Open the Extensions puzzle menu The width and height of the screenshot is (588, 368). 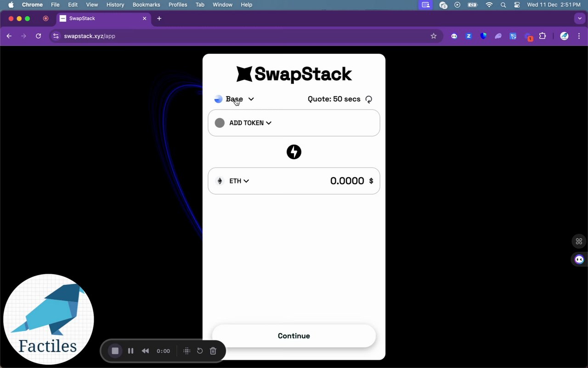[x=543, y=36]
